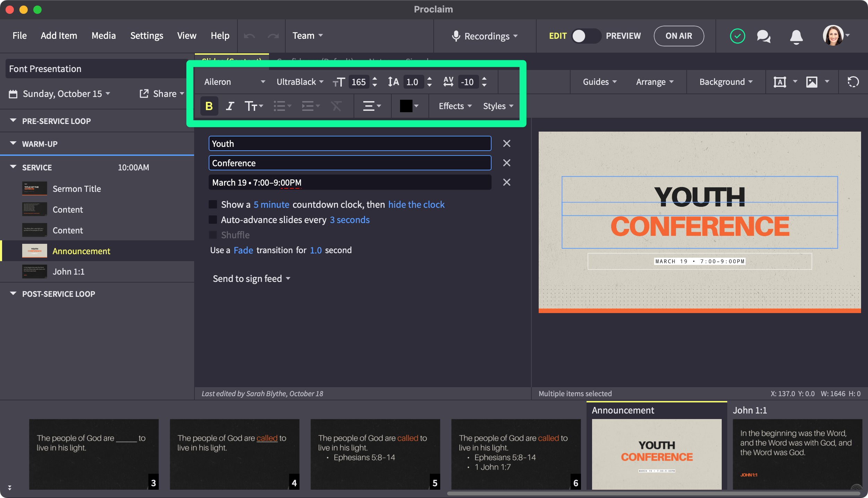Image resolution: width=868 pixels, height=498 pixels.
Task: Open the chat messages icon
Action: [x=764, y=36]
